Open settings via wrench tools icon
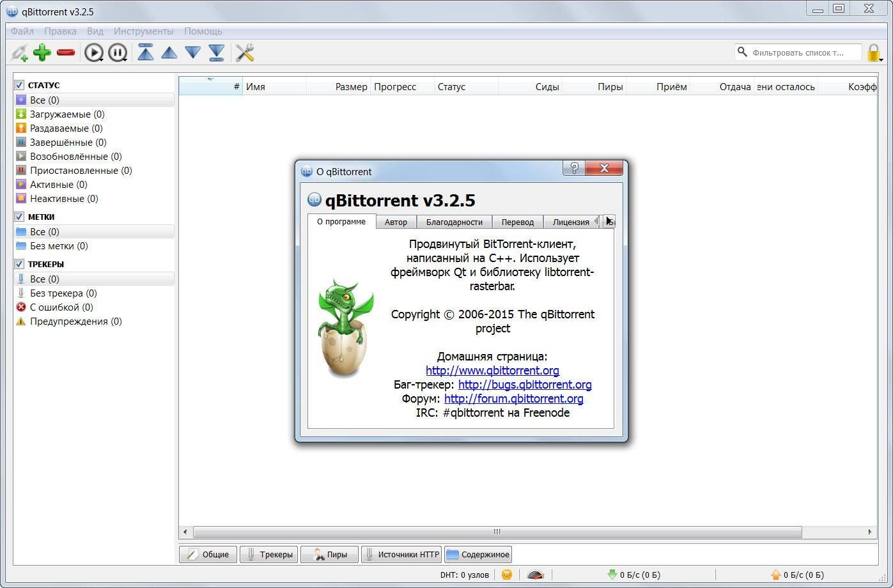 pyautogui.click(x=245, y=52)
